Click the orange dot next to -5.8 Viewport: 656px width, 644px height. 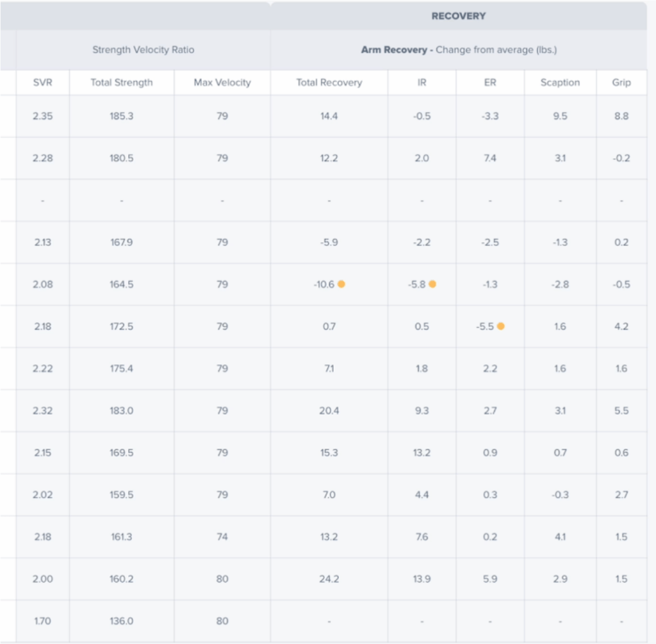(432, 284)
